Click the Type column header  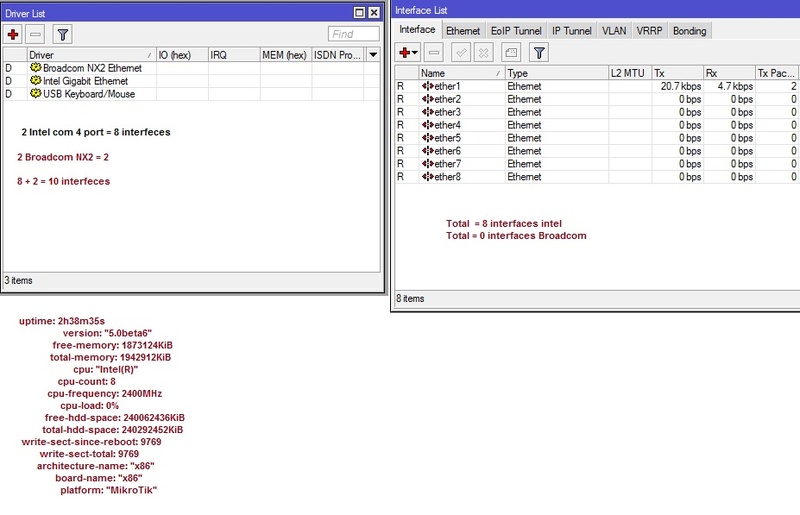(x=557, y=73)
